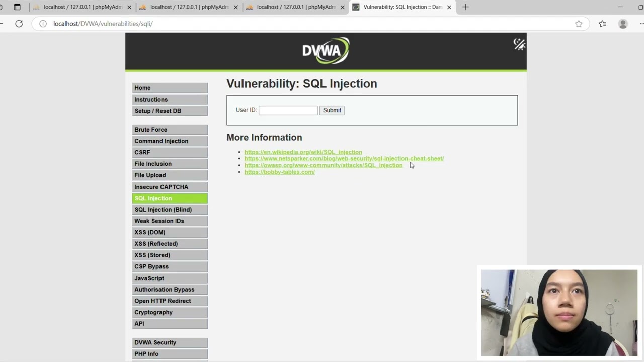The image size is (644, 362).
Task: Close the second phpMyAdmin tab
Action: point(235,7)
